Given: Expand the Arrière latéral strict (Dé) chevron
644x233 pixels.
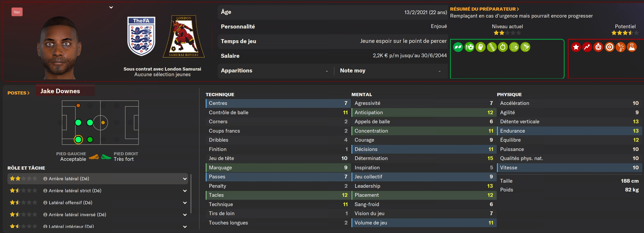Looking at the screenshot, I should coord(185,191).
